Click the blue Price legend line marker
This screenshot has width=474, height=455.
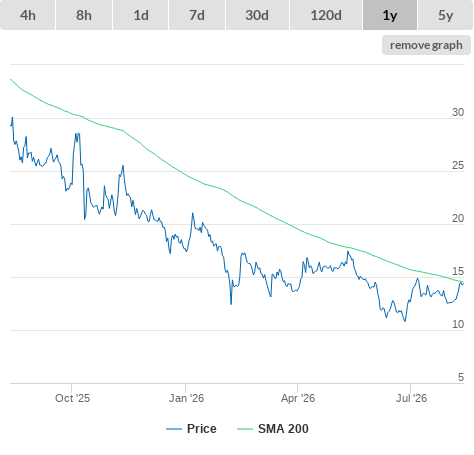point(174,429)
